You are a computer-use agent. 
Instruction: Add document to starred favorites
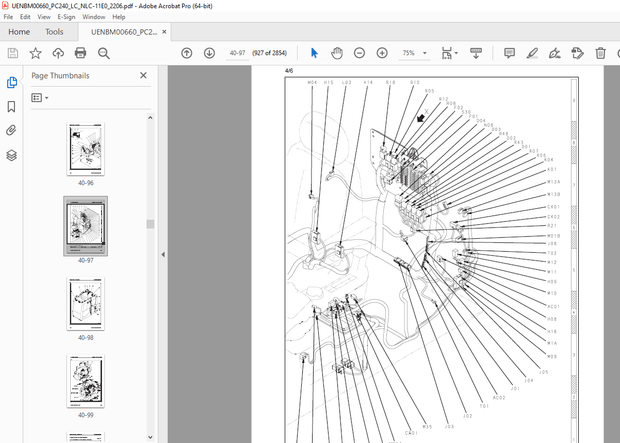tap(36, 53)
